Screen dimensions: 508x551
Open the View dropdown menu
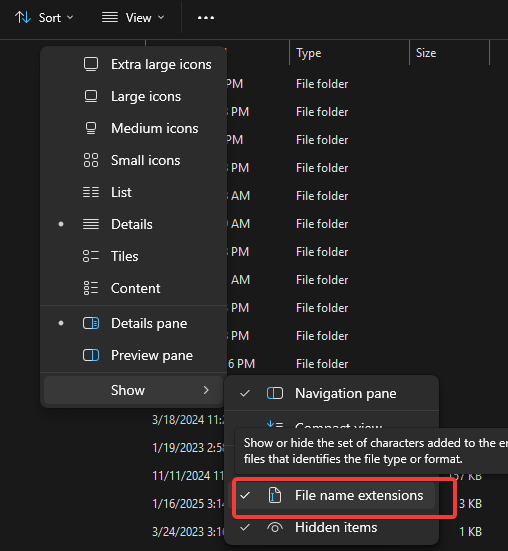click(x=133, y=18)
